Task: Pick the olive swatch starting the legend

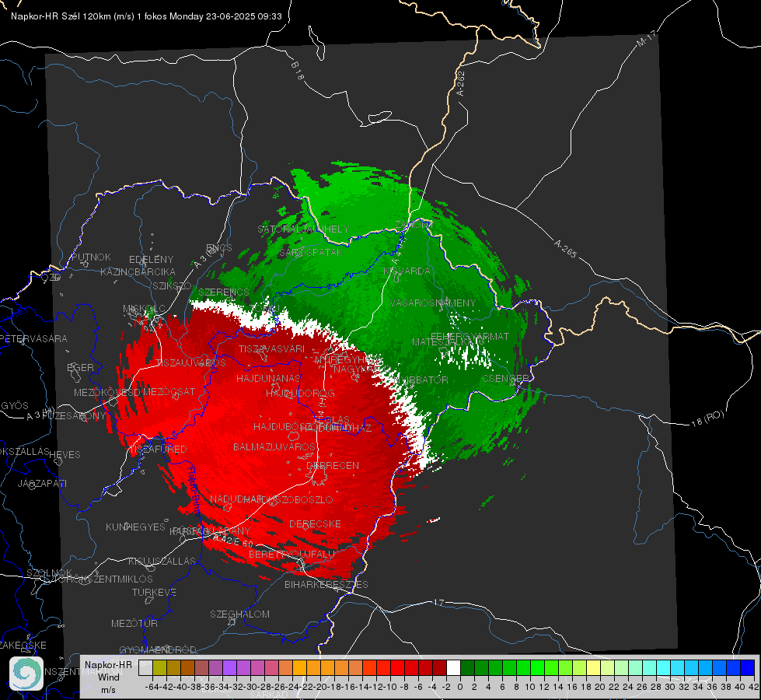Action: (x=159, y=667)
